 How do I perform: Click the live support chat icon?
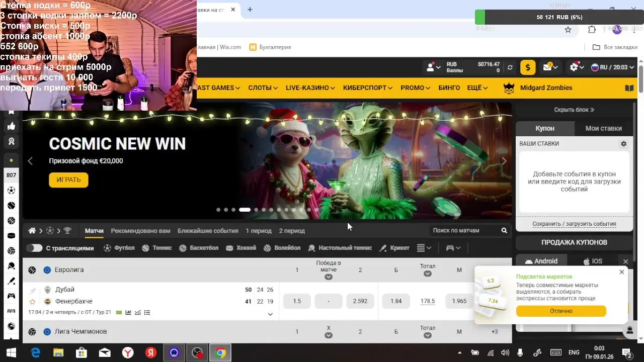[x=629, y=330]
